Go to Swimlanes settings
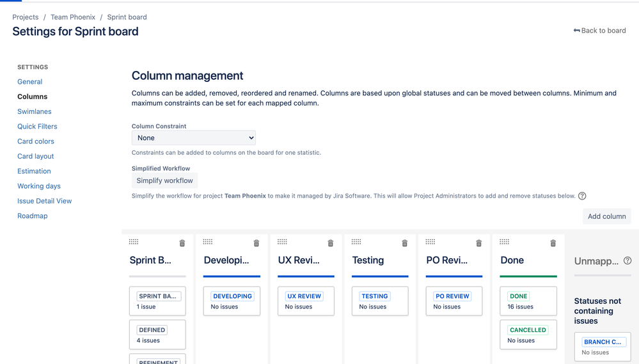This screenshot has width=639, height=364. 35,111
